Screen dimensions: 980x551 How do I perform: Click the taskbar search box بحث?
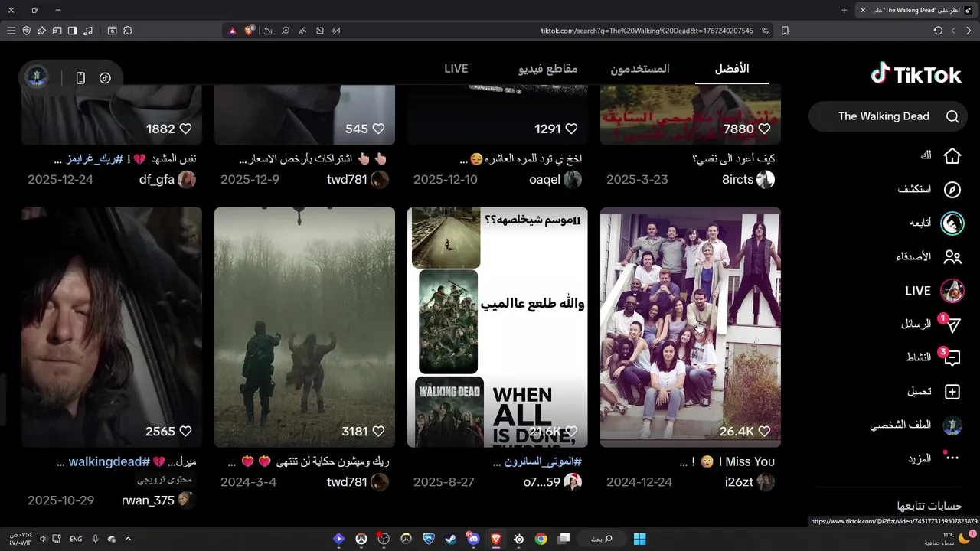click(x=602, y=539)
